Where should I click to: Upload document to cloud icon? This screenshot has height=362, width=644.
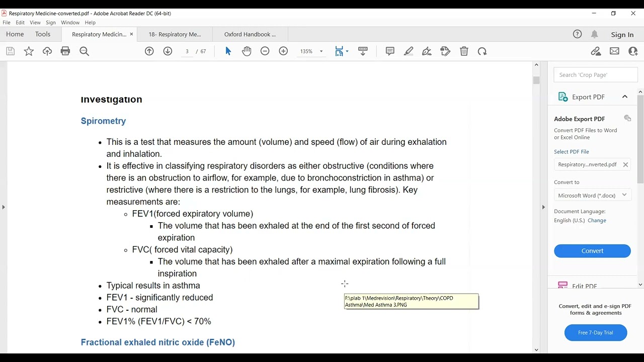coord(47,51)
